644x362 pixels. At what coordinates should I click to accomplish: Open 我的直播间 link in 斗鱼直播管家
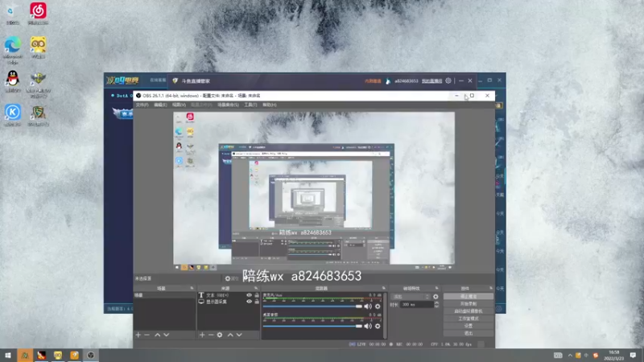[x=431, y=81]
